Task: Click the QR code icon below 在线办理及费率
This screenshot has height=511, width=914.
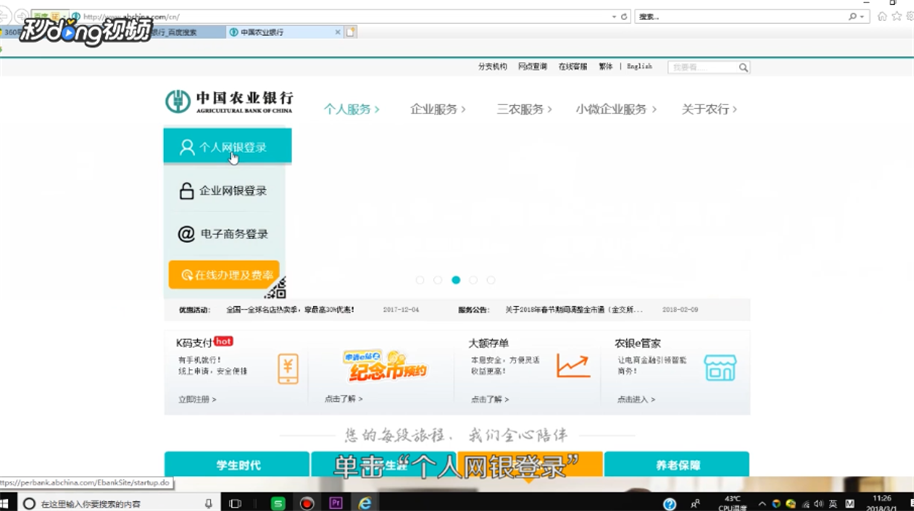Action: (x=276, y=288)
